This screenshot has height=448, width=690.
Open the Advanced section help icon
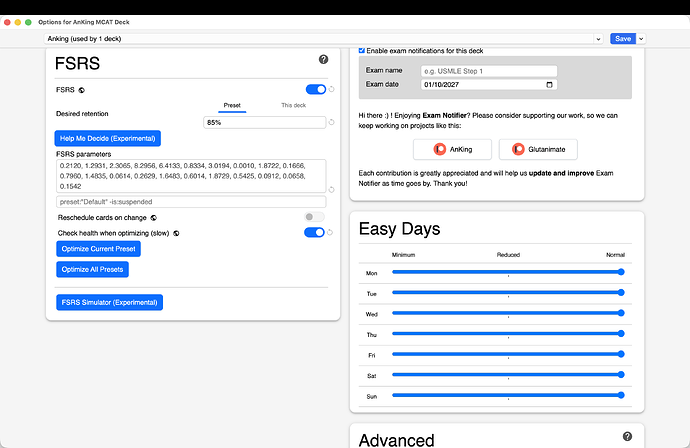[628, 436]
